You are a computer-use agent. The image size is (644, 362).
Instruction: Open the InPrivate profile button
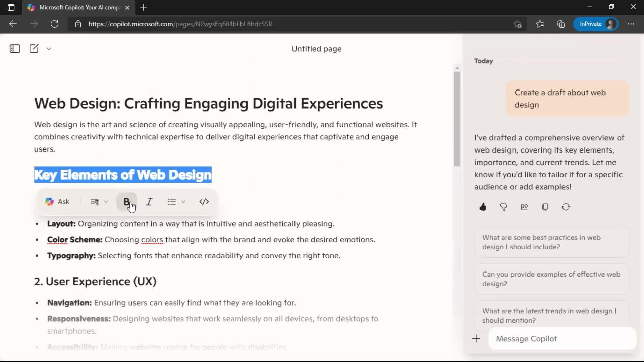tap(596, 24)
